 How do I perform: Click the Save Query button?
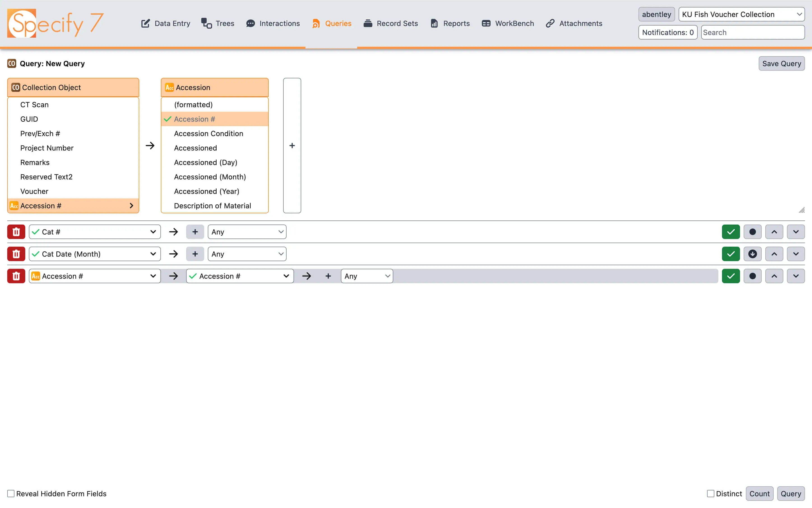781,63
